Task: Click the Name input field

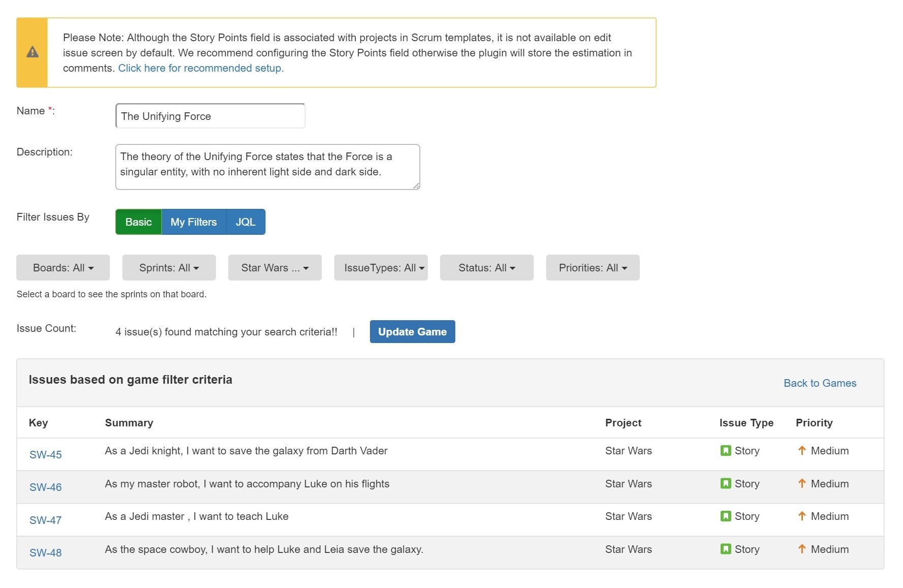Action: click(x=210, y=116)
